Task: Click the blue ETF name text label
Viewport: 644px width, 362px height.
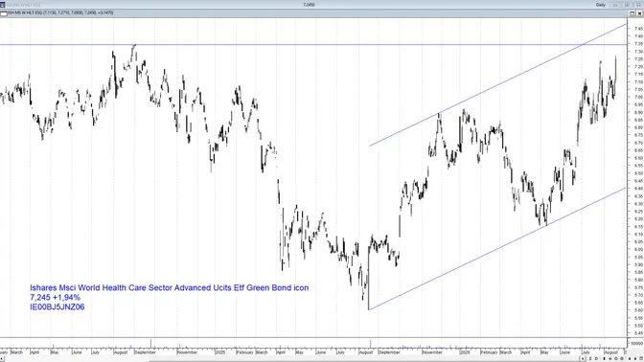Action: coord(170,287)
